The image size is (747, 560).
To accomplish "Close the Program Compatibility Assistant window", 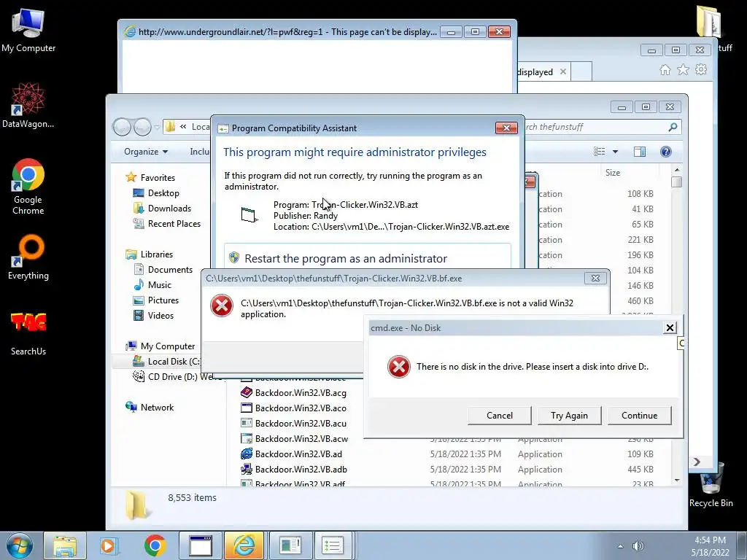I will point(506,128).
